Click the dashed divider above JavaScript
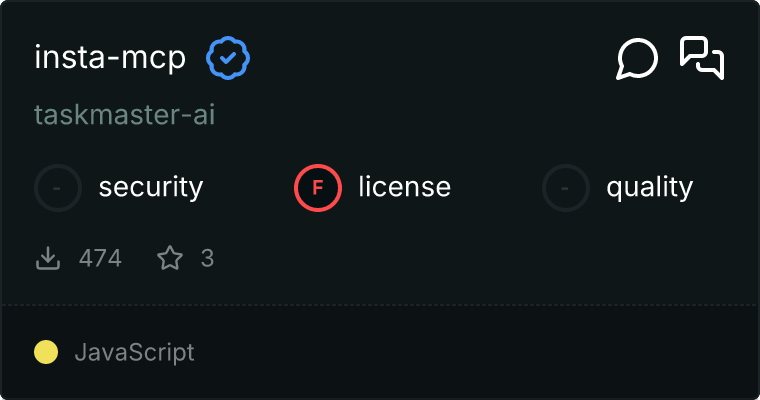The width and height of the screenshot is (760, 400). click(380, 304)
